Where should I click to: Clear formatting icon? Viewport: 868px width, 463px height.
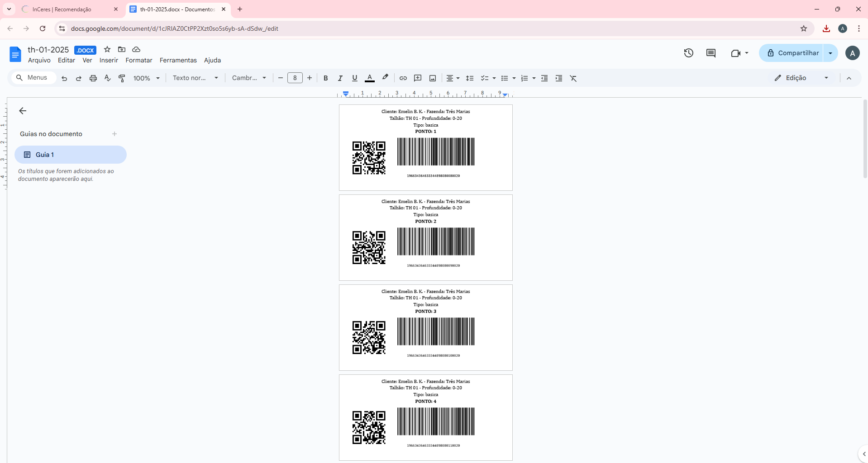(x=573, y=78)
